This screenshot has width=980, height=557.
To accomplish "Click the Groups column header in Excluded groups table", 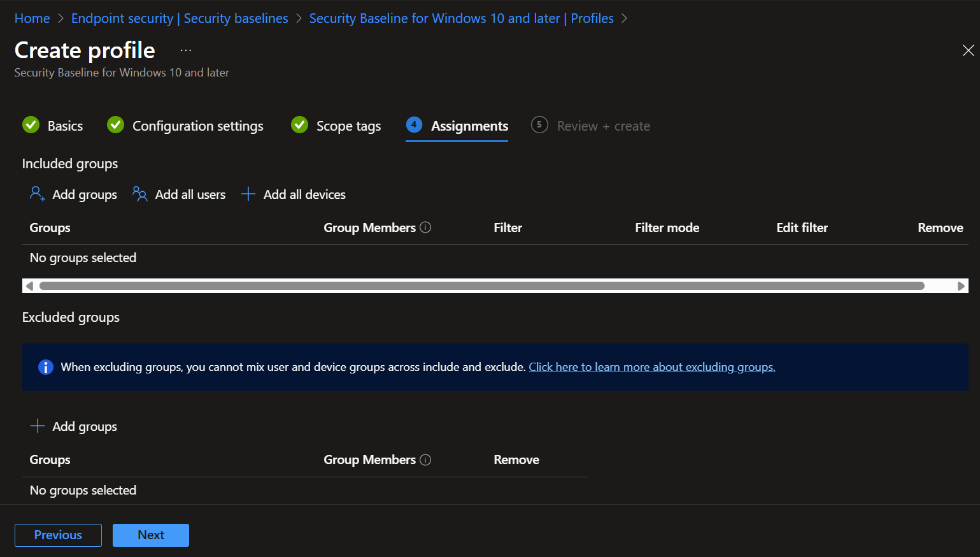I will pos(50,459).
